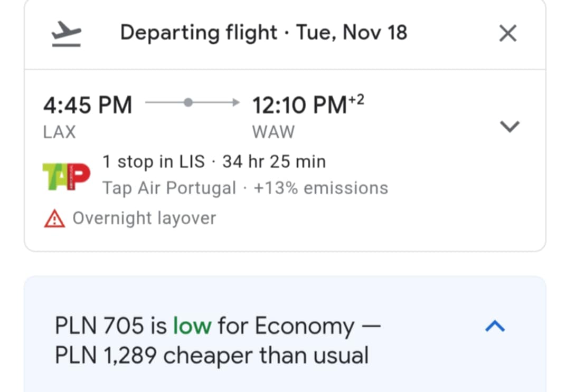Click the 12:10 PM arrival time
The image size is (567, 392).
coord(300,105)
